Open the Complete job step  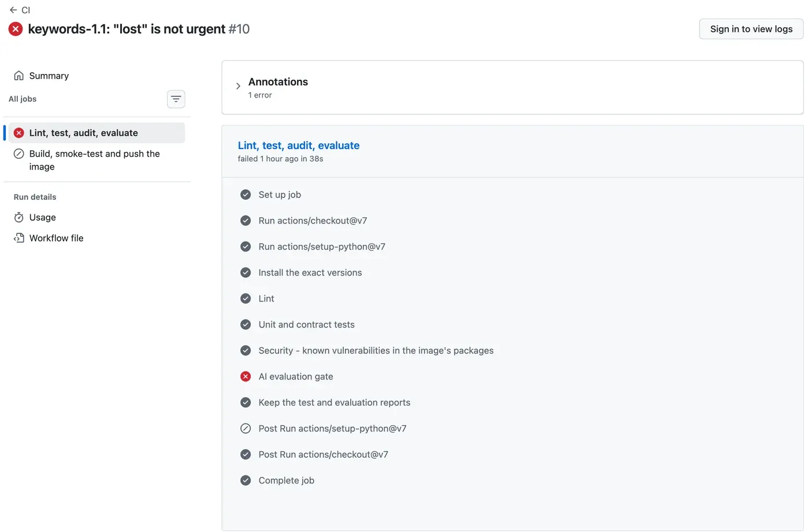click(287, 481)
